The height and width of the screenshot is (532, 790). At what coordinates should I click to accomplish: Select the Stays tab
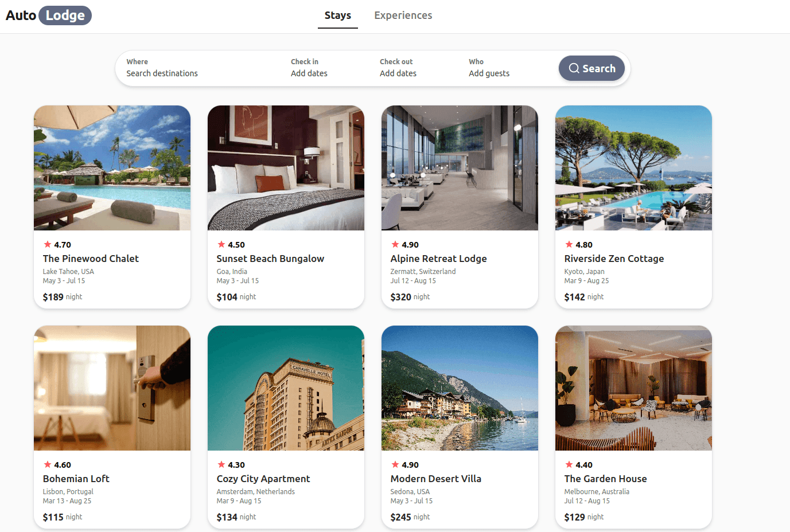[338, 15]
